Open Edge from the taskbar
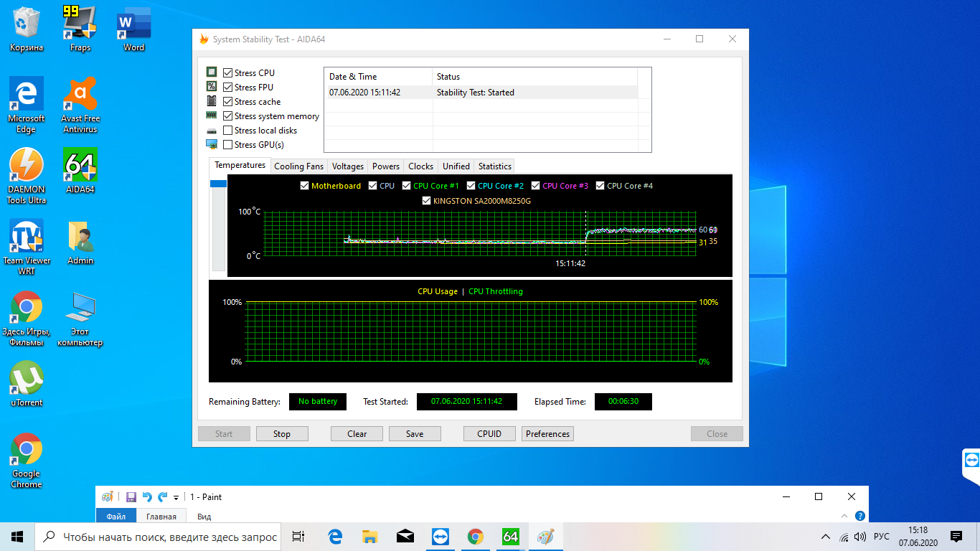980x551 pixels. tap(334, 537)
